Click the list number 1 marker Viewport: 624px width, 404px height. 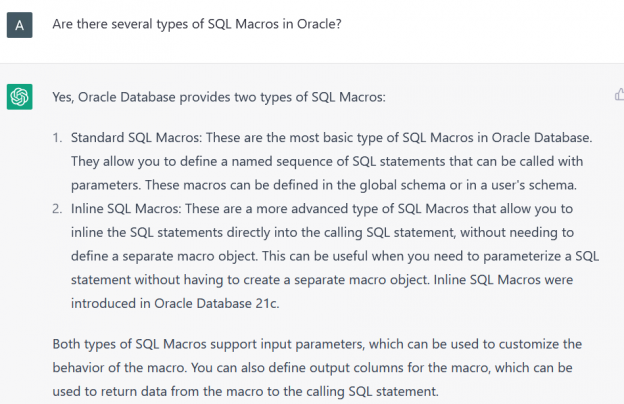click(57, 135)
